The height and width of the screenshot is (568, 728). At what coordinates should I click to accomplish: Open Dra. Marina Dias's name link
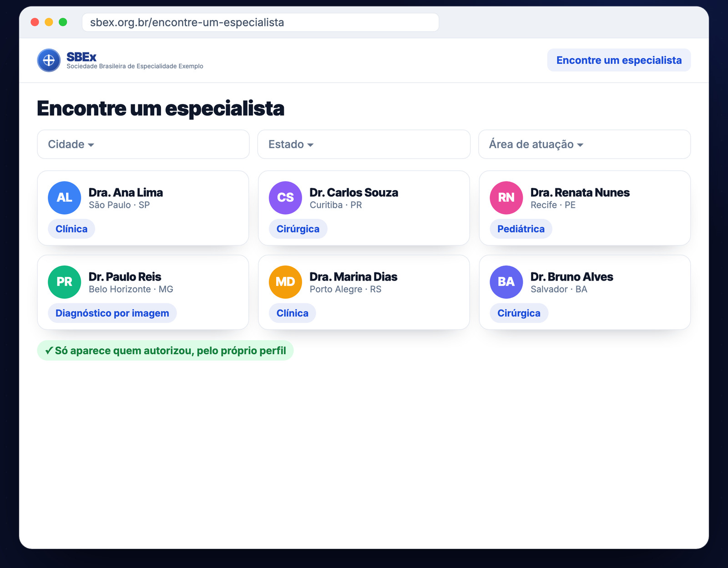(x=354, y=276)
